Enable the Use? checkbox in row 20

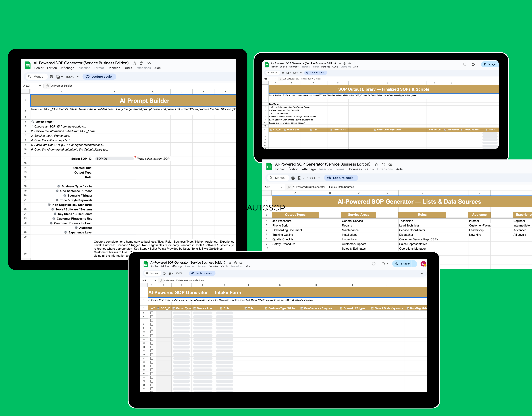pyautogui.click(x=151, y=370)
